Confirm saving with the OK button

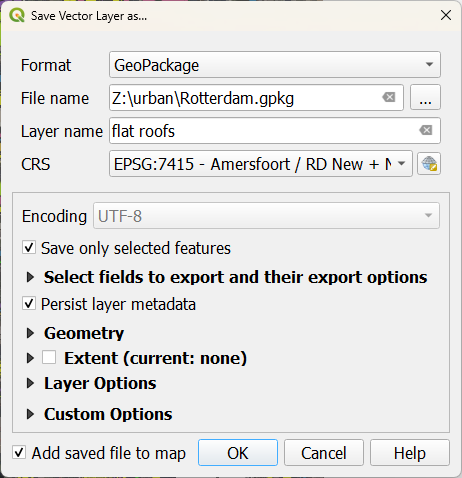238,453
